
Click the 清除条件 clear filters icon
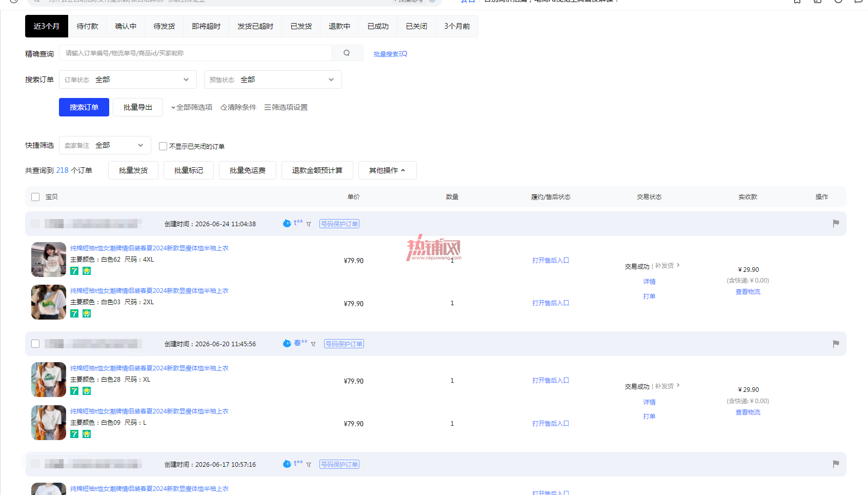point(224,107)
